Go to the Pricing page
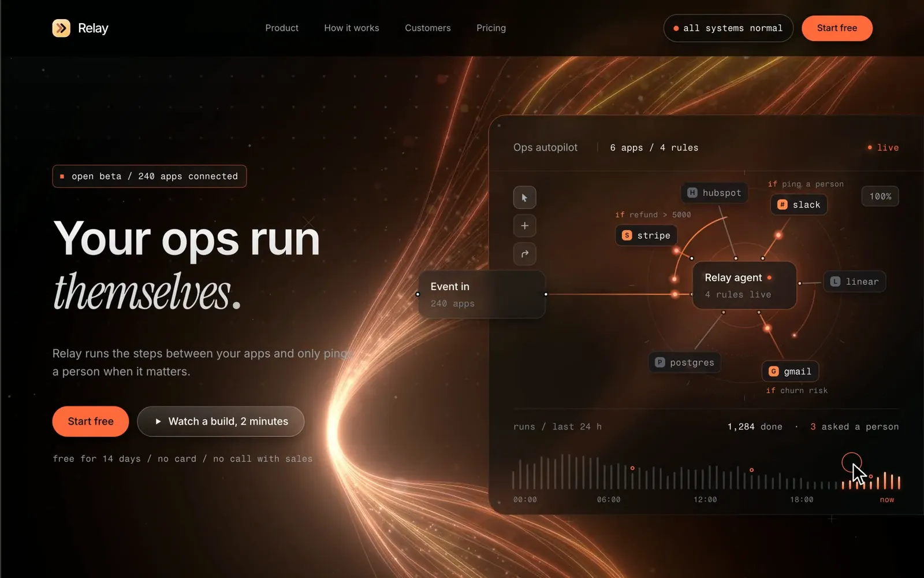924x578 pixels. point(491,28)
